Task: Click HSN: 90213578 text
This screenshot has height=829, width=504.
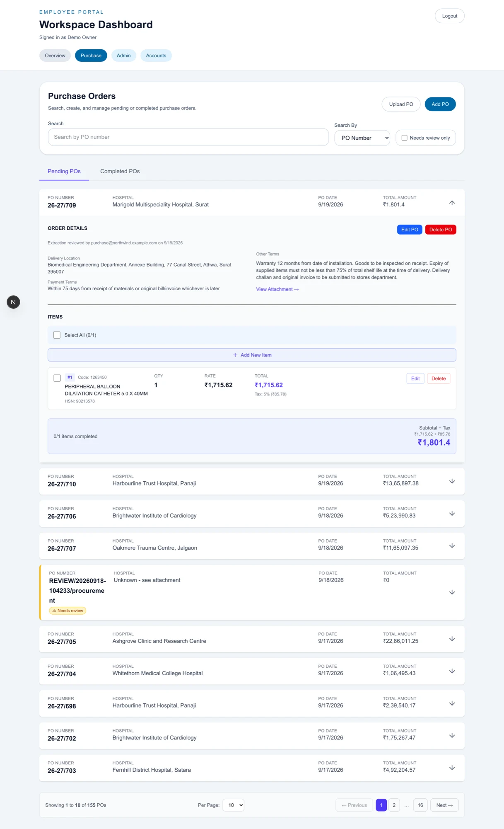Action: (x=80, y=401)
